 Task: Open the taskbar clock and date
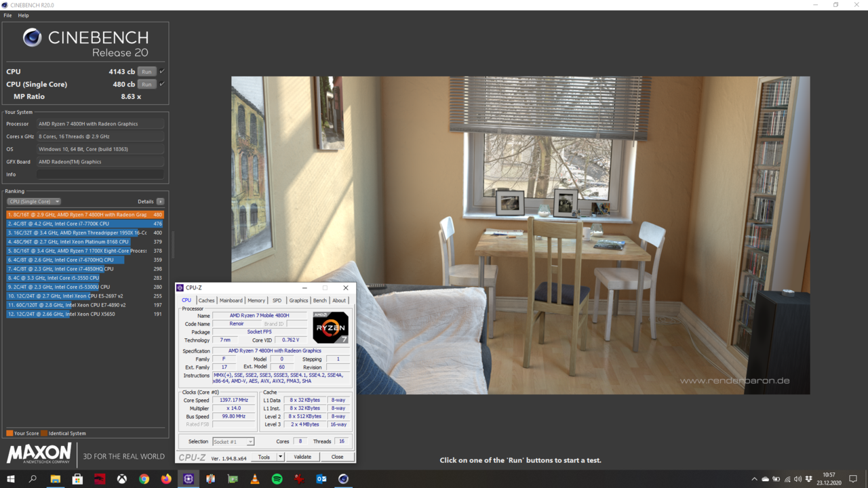point(829,479)
